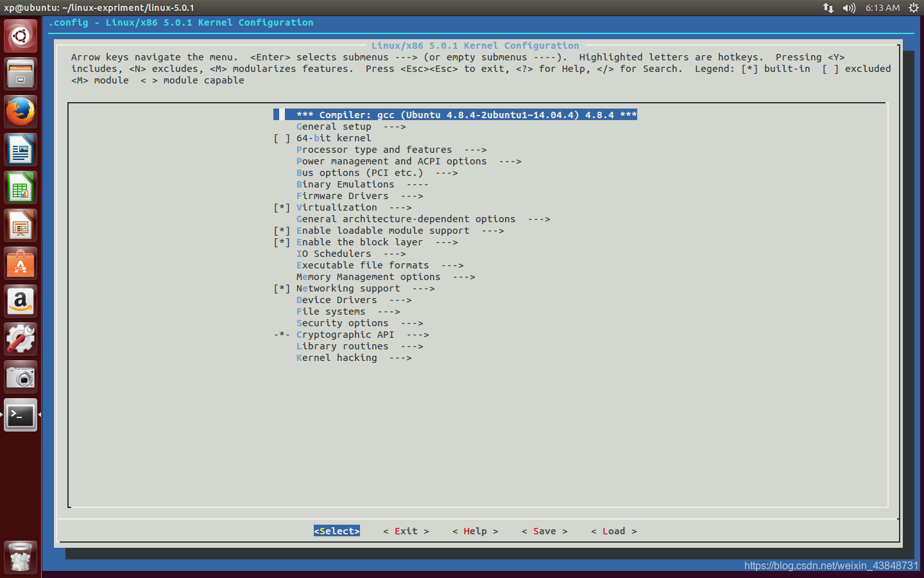
Task: Toggle Networking support checkbox
Action: pos(282,288)
